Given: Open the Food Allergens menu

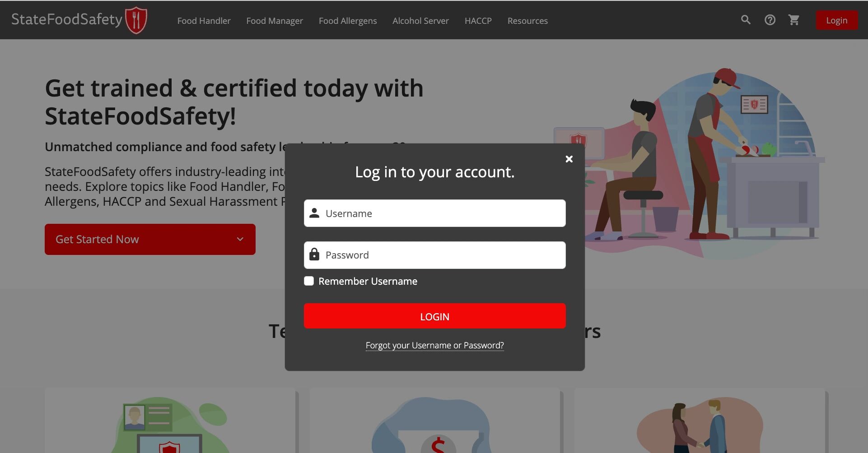Looking at the screenshot, I should click(x=348, y=21).
